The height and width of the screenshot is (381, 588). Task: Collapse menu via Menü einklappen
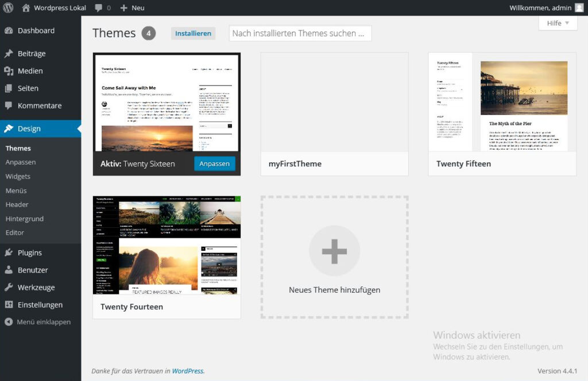pos(41,322)
